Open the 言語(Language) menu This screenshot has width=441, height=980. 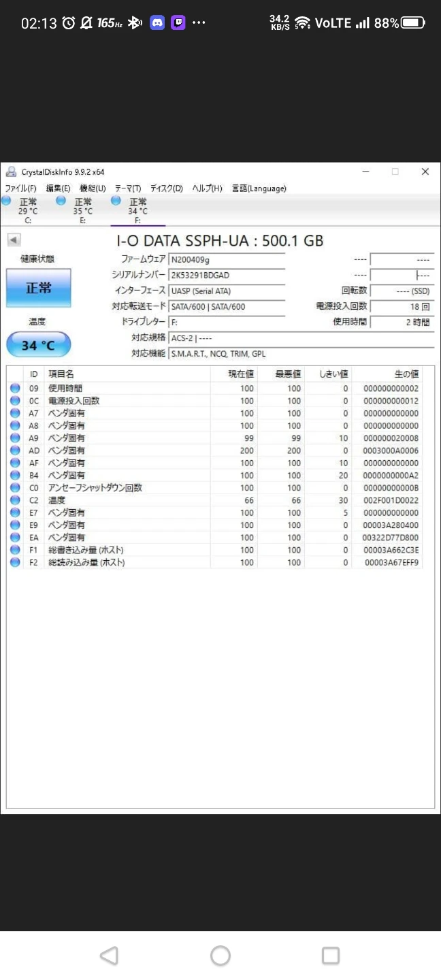tap(259, 189)
